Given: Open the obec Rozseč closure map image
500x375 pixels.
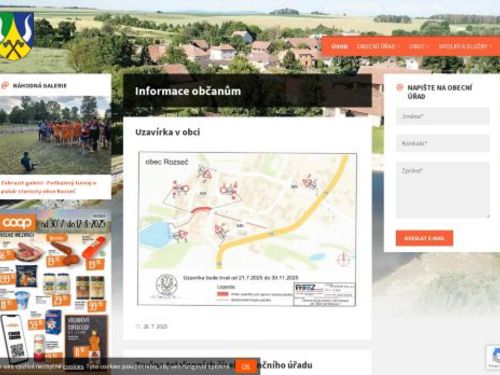Looking at the screenshot, I should 247,229.
